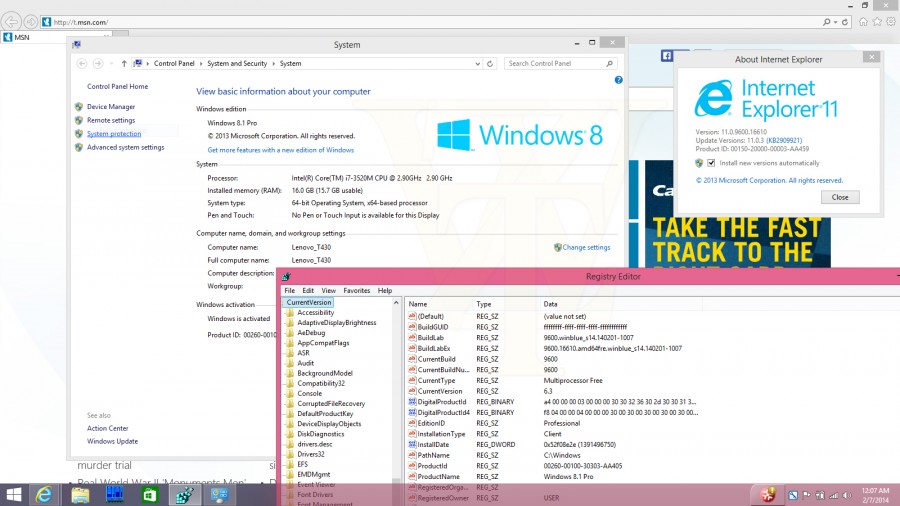Click the Close button in About dialog
The height and width of the screenshot is (506, 900).
click(x=840, y=197)
